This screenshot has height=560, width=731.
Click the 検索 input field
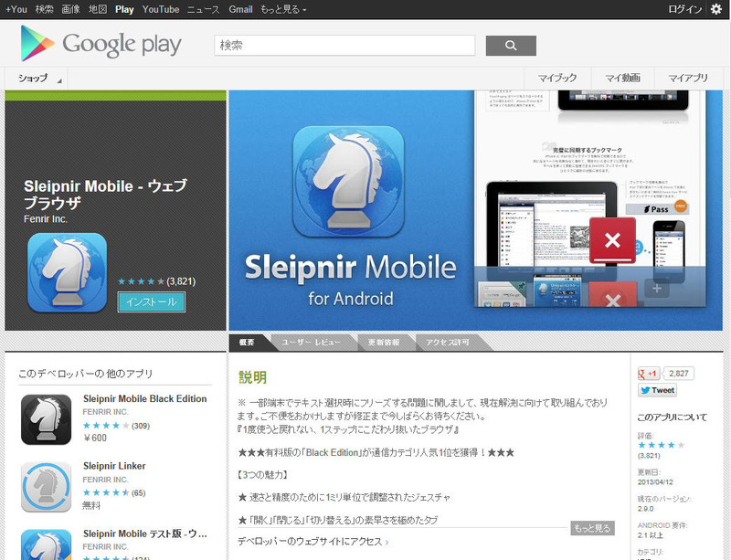pos(344,45)
